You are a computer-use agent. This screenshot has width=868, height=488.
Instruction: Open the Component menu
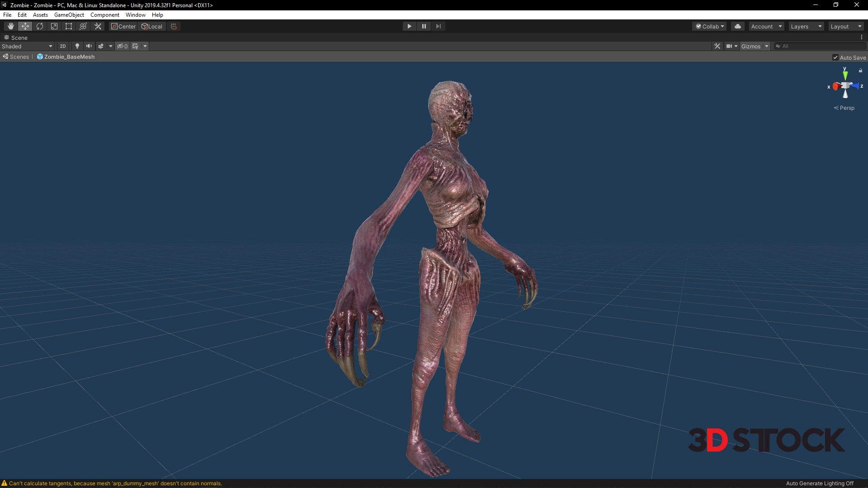pos(104,15)
